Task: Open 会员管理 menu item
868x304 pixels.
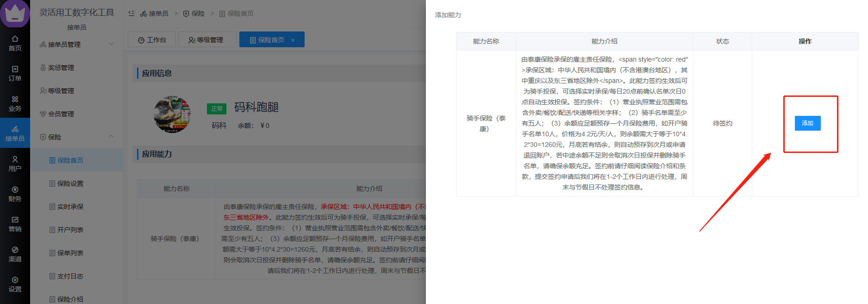Action: tap(77, 114)
